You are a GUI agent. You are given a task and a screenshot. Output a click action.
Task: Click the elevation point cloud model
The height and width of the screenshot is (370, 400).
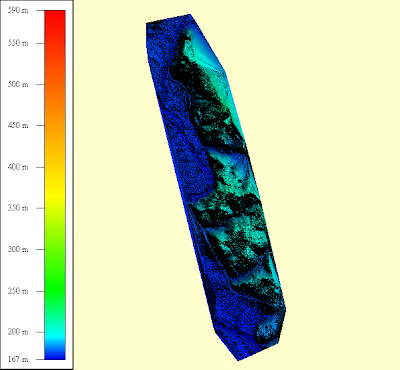[x=216, y=187]
